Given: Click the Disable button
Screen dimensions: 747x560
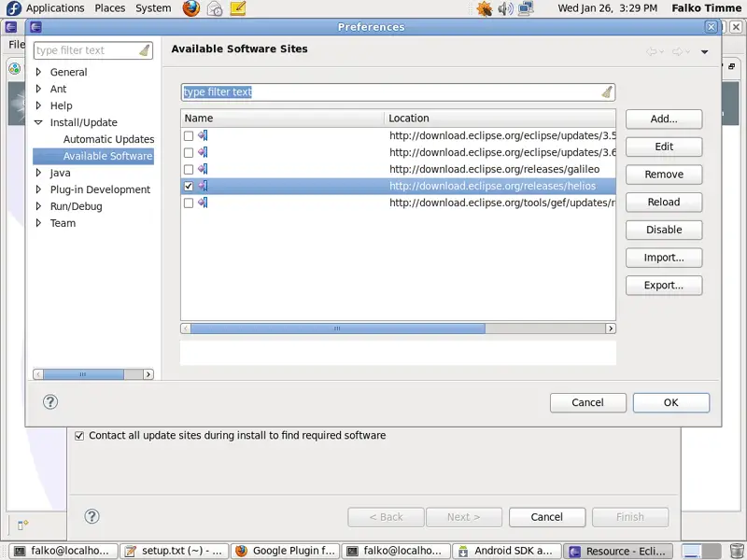Looking at the screenshot, I should pos(664,230).
